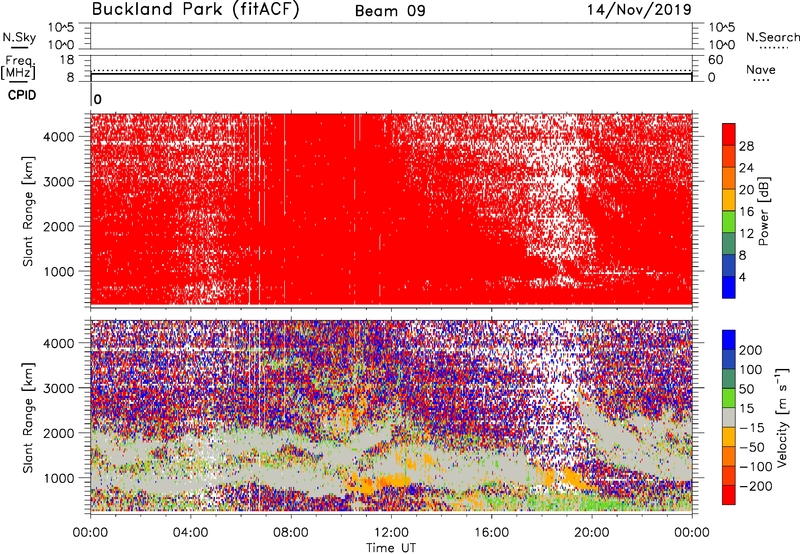Click the yellow 16-20 dB power colorbar segment
This screenshot has width=800, height=554.
[x=729, y=199]
